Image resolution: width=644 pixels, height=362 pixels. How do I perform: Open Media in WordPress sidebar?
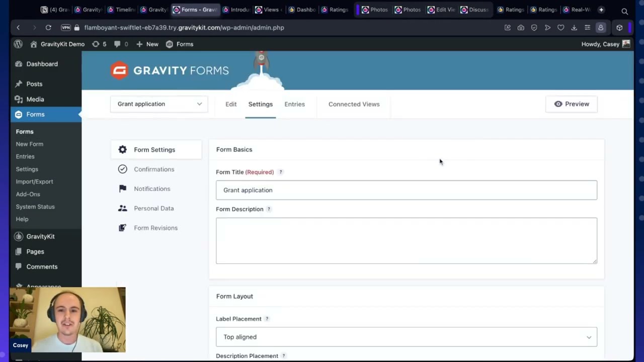pos(35,99)
